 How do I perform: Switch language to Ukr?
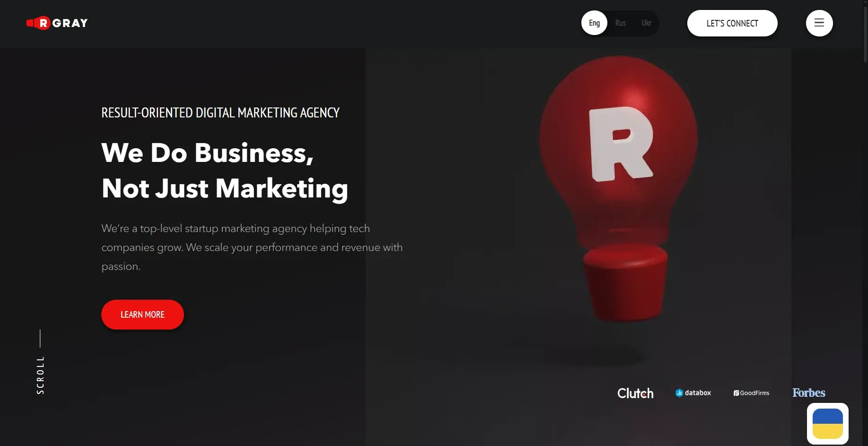[647, 23]
